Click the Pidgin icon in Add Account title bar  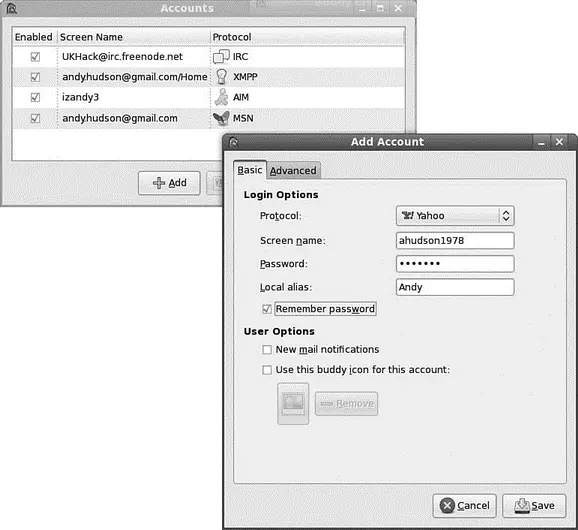(234, 142)
